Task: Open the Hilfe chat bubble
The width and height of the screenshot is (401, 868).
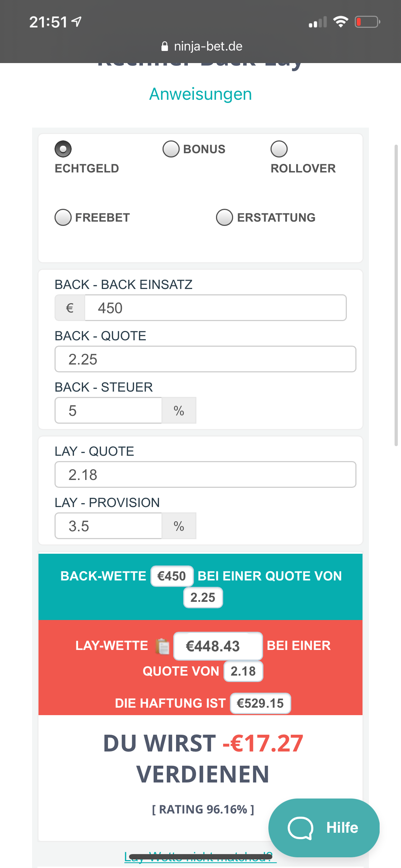Action: [x=324, y=827]
